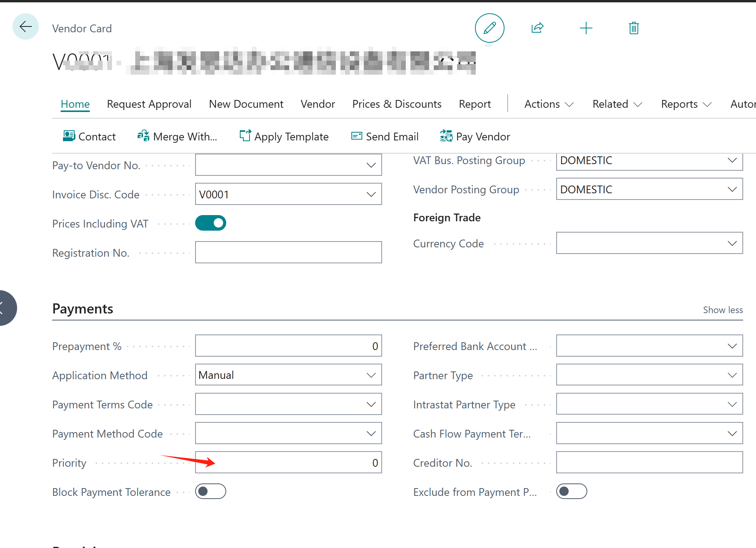The height and width of the screenshot is (548, 756).
Task: Click the share icon
Action: point(537,28)
